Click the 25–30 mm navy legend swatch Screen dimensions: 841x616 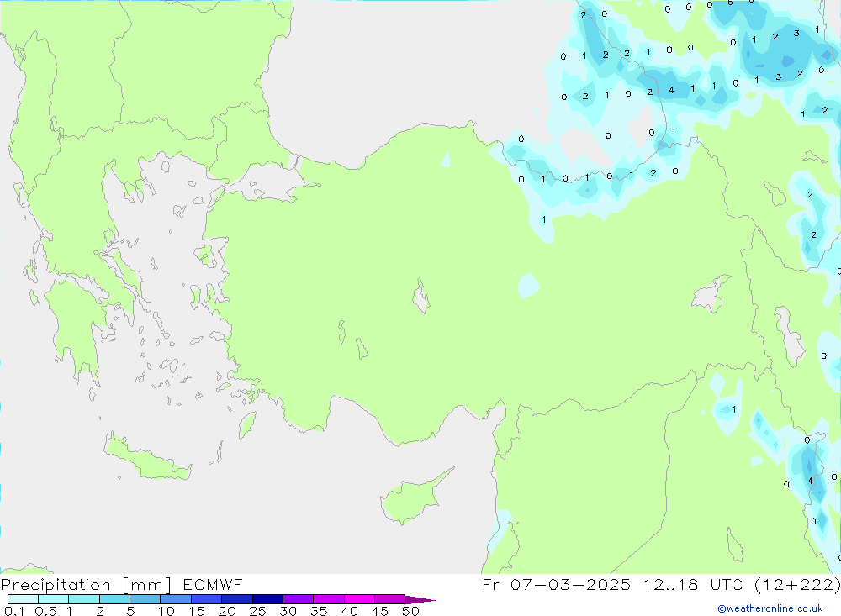coord(267,599)
